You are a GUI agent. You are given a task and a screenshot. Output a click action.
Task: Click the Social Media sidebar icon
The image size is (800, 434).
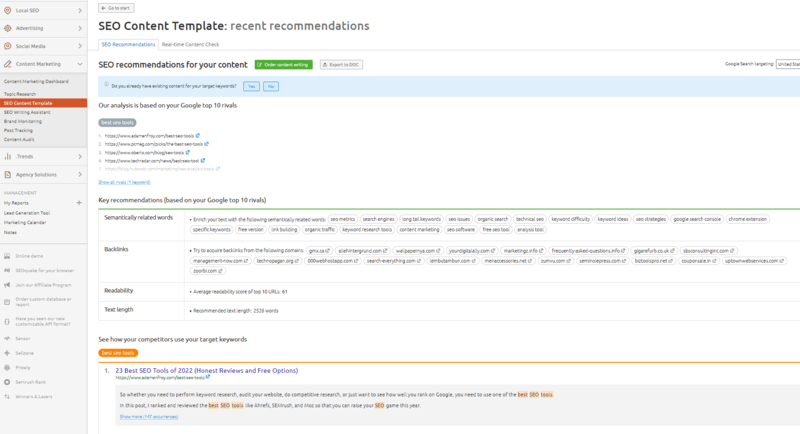pos(7,46)
